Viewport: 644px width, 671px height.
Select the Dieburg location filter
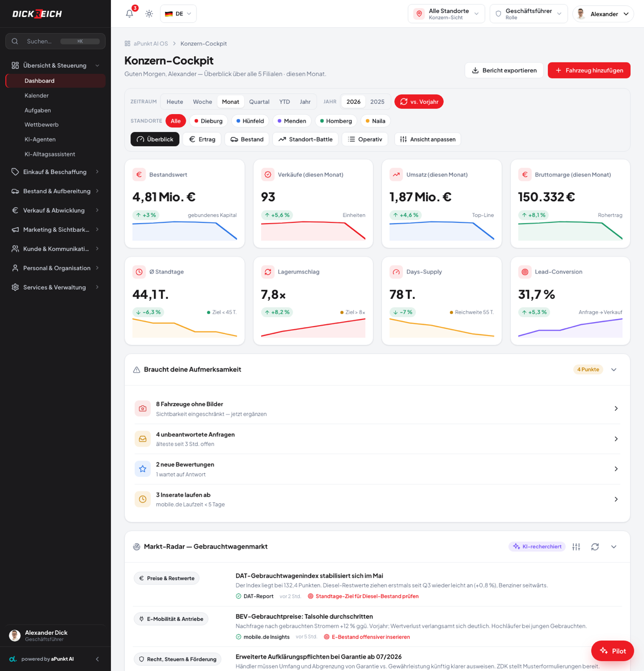208,121
